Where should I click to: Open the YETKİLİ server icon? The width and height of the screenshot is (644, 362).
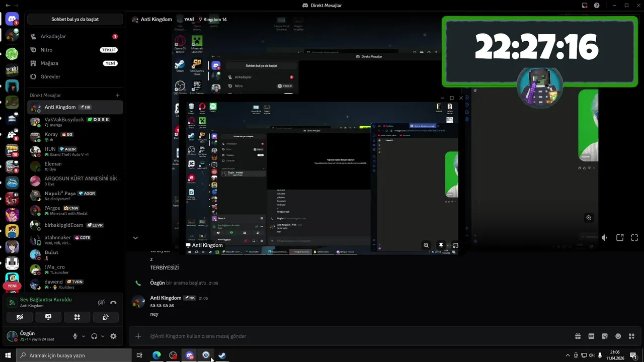pos(12,70)
